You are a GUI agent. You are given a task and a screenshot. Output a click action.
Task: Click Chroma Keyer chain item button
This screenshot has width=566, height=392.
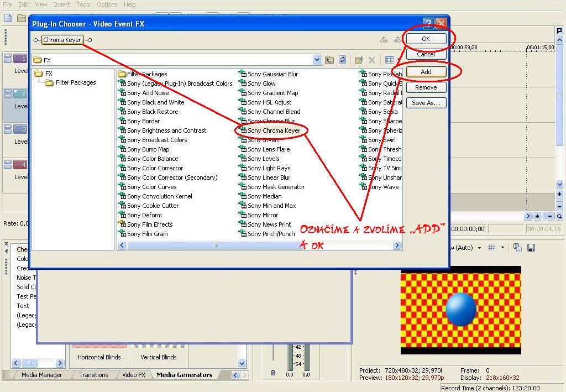click(x=62, y=40)
